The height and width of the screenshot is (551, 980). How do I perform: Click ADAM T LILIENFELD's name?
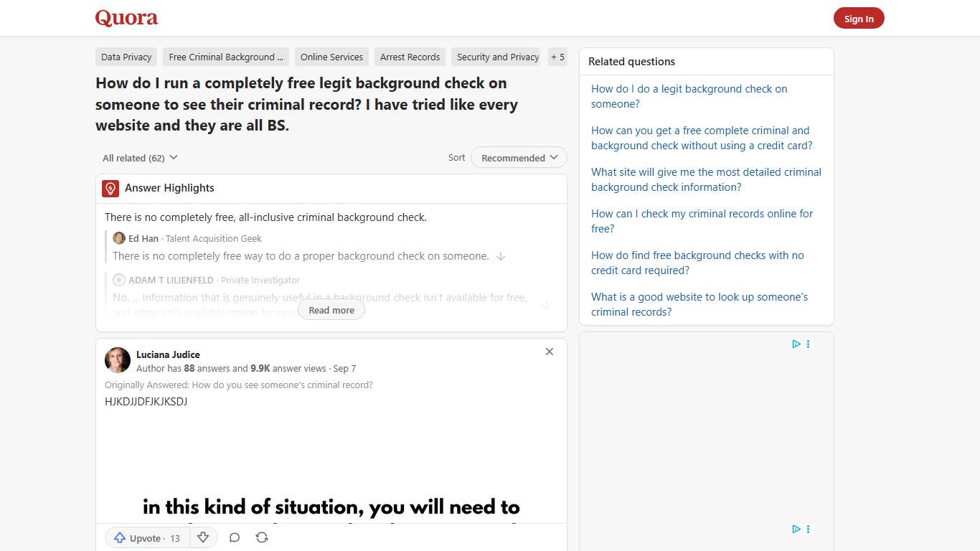[171, 280]
